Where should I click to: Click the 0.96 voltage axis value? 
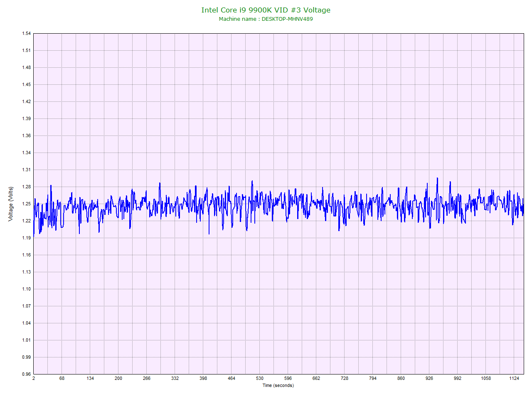[x=26, y=374]
